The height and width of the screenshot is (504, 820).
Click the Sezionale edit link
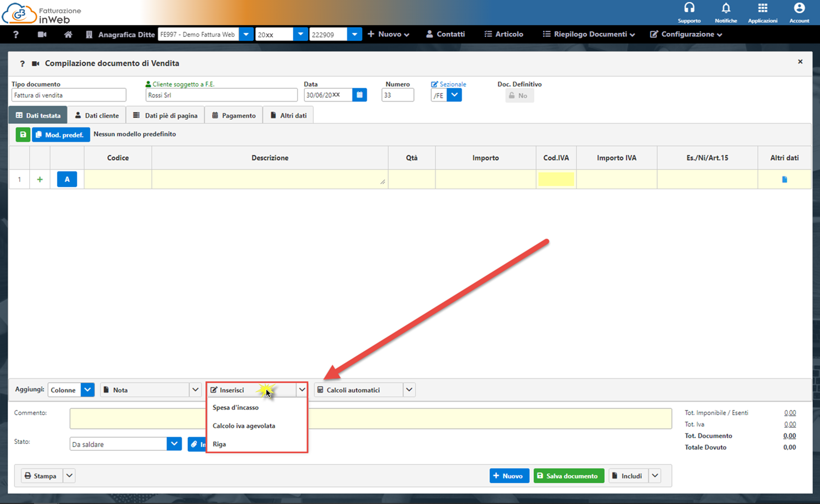[448, 84]
